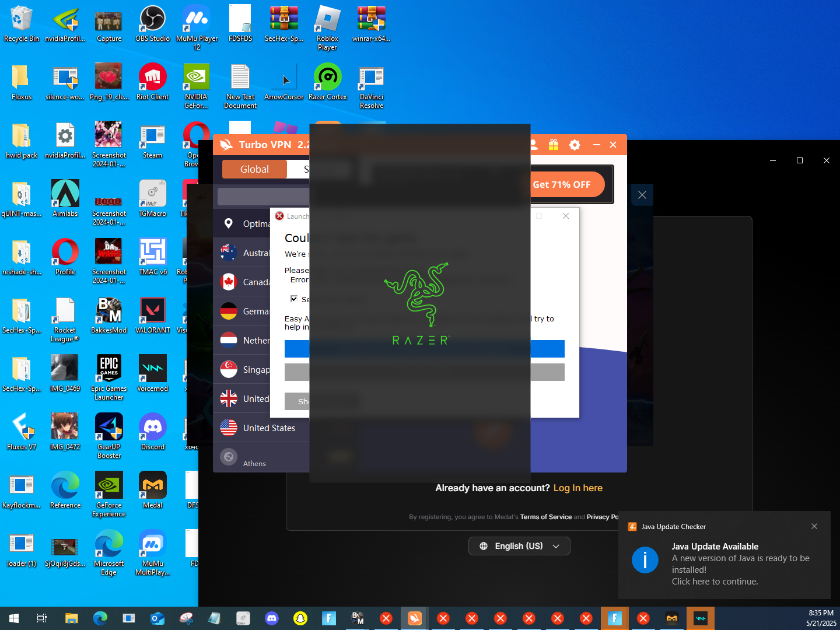Open the Medal app from the taskbar

[x=672, y=618]
